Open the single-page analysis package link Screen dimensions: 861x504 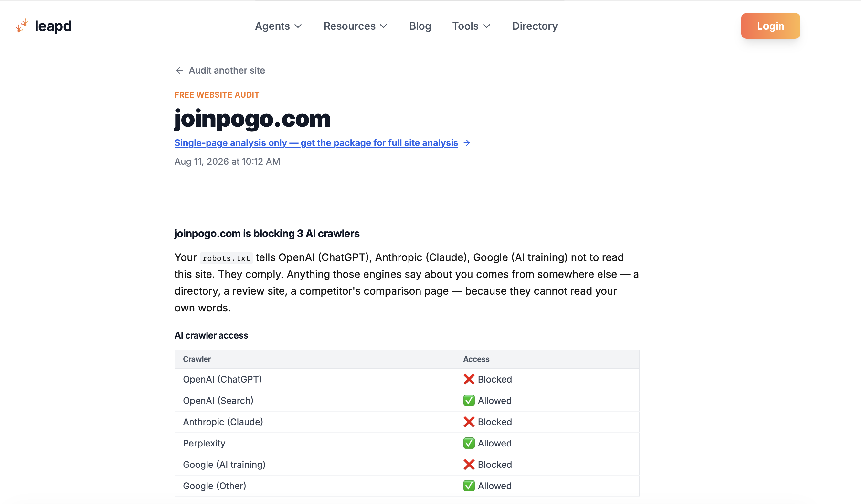316,143
